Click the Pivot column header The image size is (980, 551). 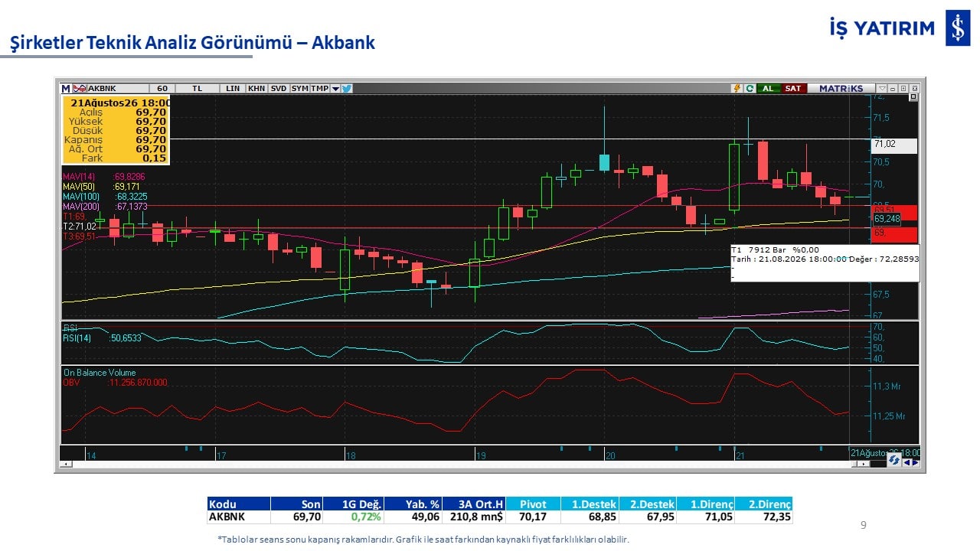[x=533, y=504]
